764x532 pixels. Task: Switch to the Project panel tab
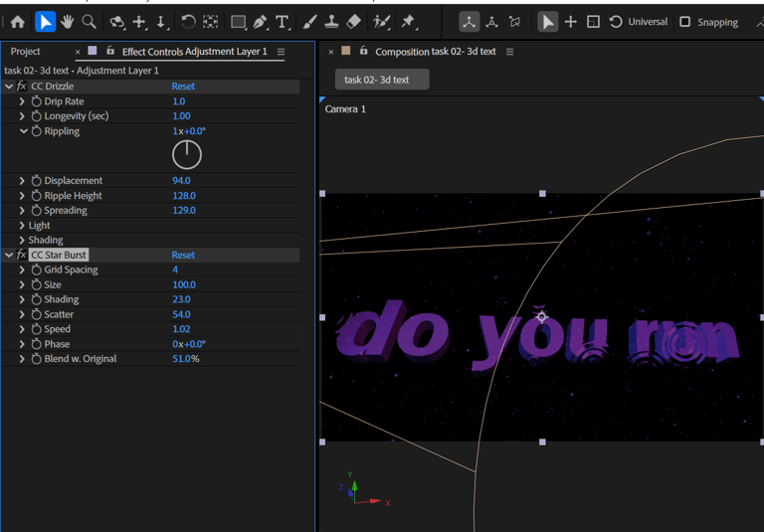click(x=26, y=52)
